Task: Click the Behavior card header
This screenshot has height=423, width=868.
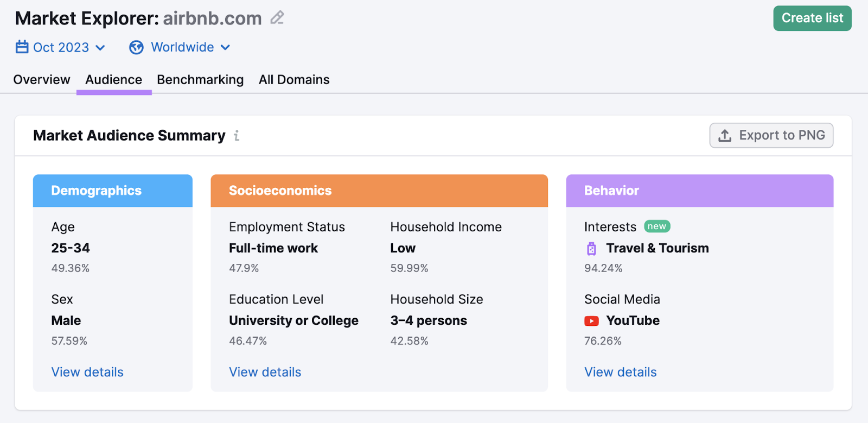Action: click(700, 191)
